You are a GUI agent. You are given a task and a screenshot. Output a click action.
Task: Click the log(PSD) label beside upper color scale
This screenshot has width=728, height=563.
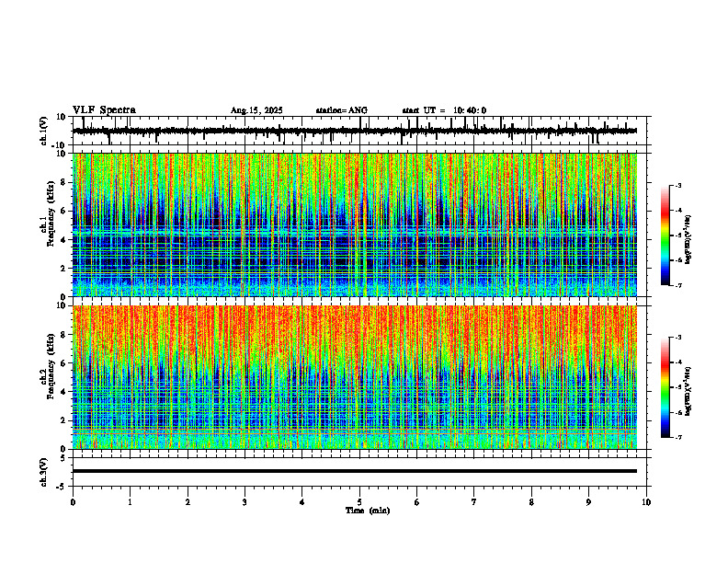[x=688, y=240]
